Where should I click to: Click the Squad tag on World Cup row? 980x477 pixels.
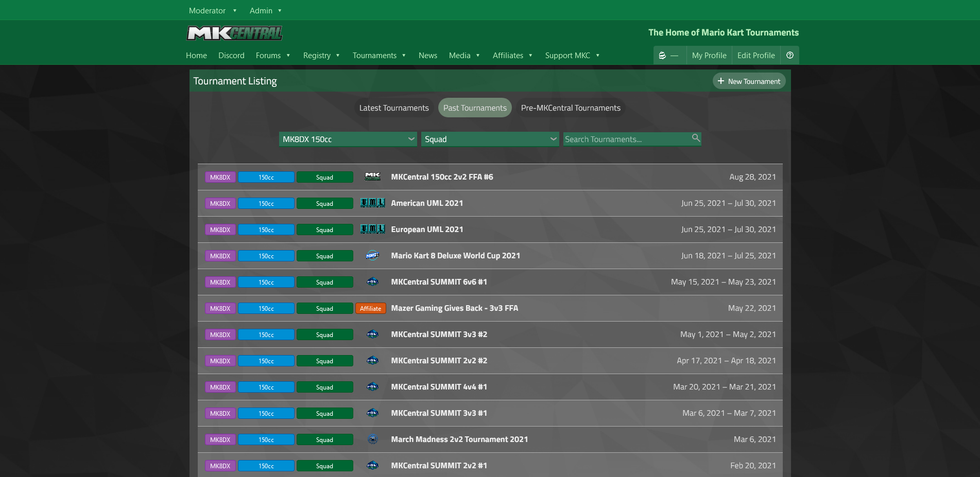click(x=325, y=256)
